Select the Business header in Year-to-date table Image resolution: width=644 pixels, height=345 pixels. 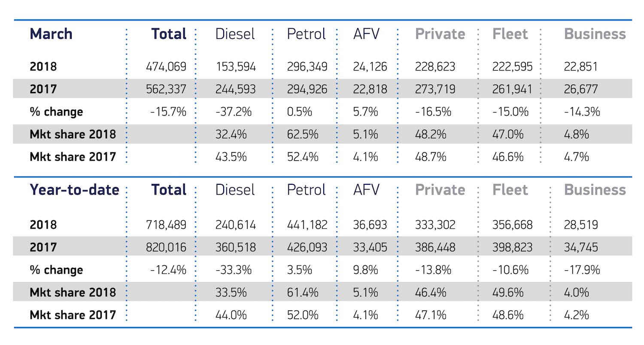click(x=595, y=190)
